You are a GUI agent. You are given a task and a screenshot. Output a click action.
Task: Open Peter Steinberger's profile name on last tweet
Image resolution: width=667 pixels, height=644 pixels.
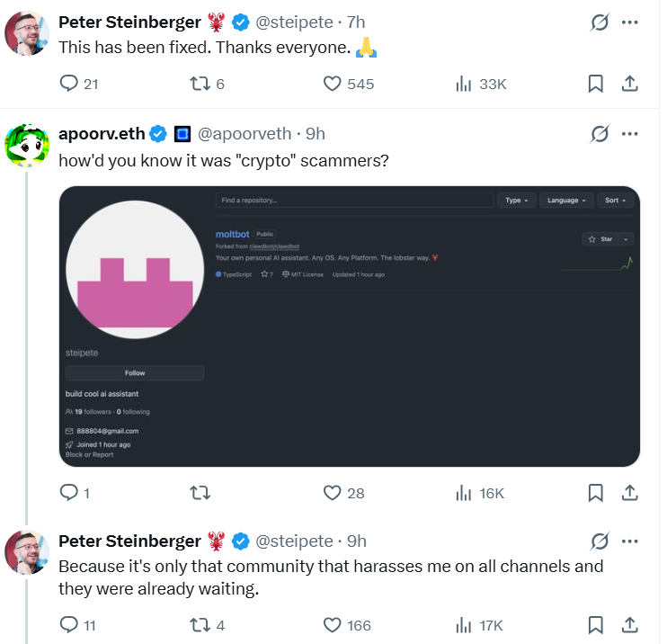coord(129,541)
